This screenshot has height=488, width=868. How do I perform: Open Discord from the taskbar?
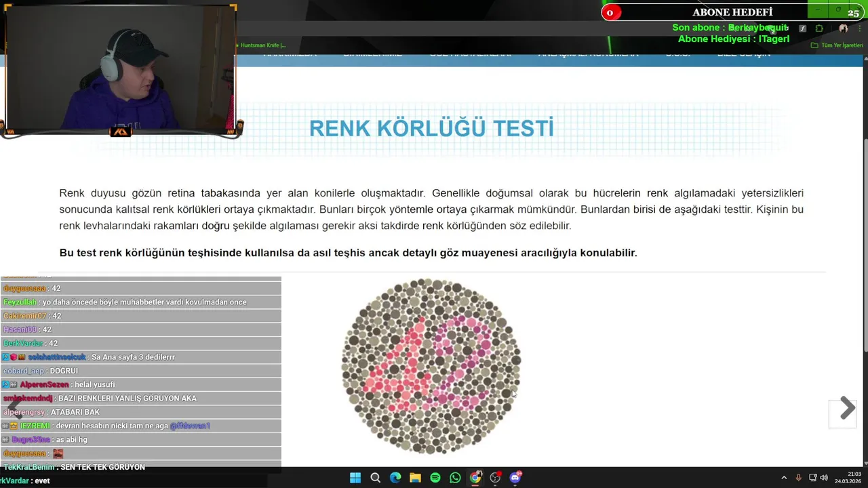point(515,478)
